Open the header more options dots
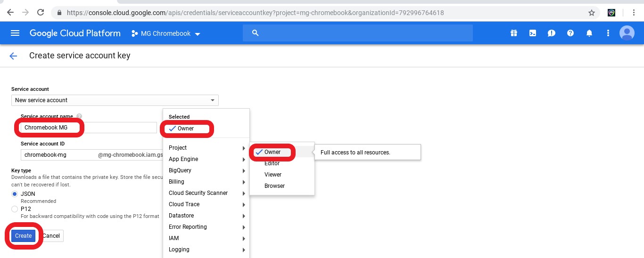This screenshot has height=258, width=644. pyautogui.click(x=608, y=33)
